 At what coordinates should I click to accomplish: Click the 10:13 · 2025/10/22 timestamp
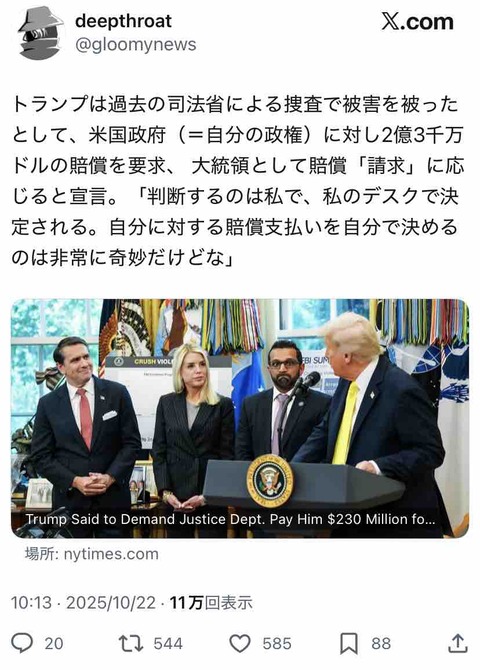click(83, 603)
